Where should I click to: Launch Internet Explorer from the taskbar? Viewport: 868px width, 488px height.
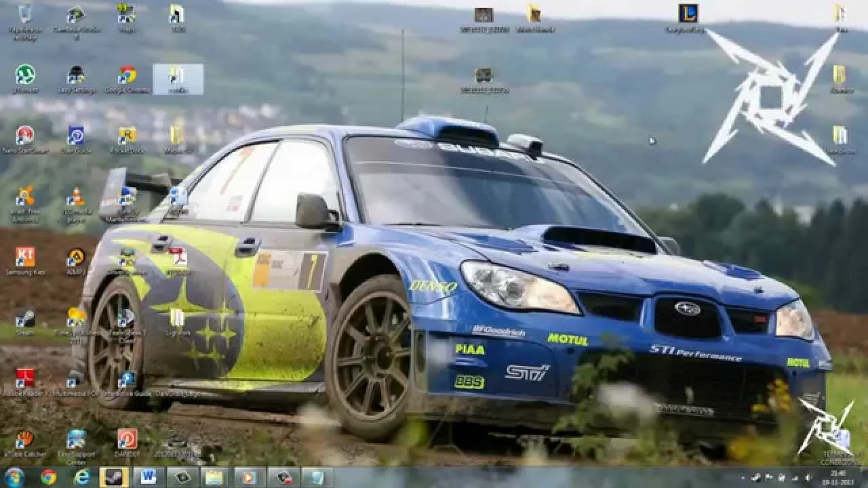(82, 477)
